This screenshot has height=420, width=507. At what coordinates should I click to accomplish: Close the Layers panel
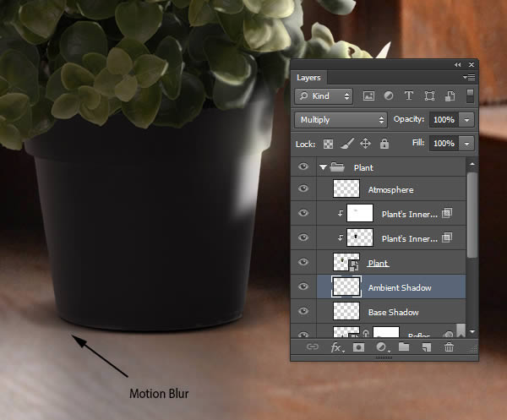[x=472, y=65]
